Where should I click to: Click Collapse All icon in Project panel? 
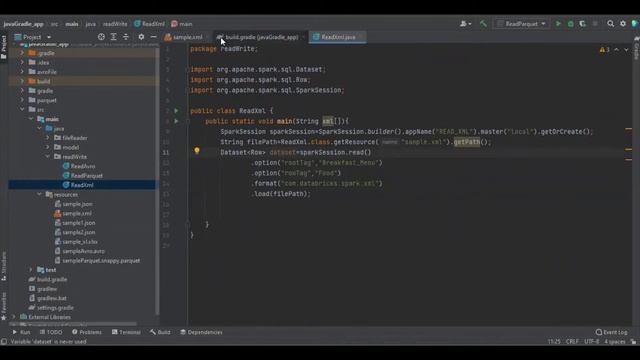point(126,37)
